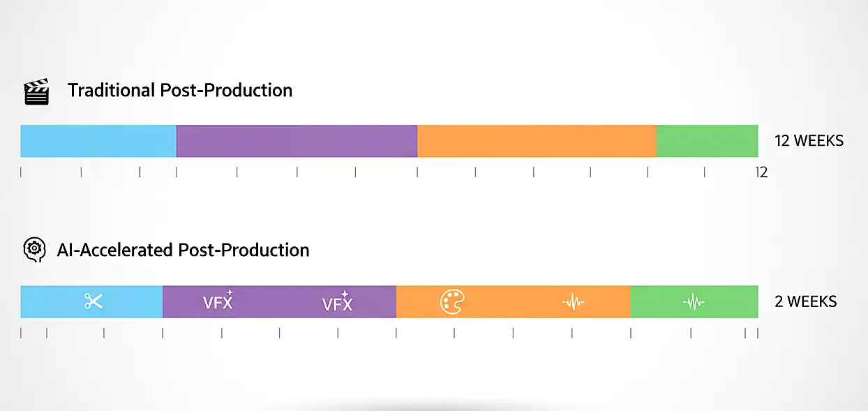Click the right VFX icon in the purple segment
This screenshot has height=411, width=868.
pyautogui.click(x=337, y=304)
